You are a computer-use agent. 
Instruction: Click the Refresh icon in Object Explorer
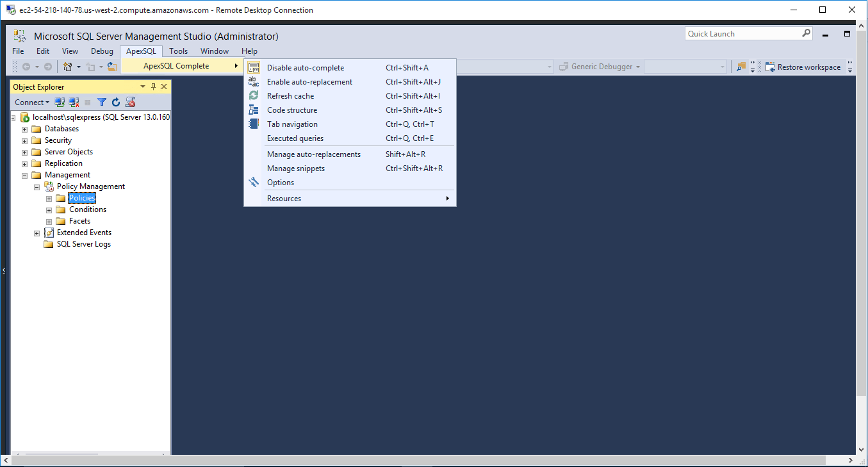pyautogui.click(x=116, y=102)
